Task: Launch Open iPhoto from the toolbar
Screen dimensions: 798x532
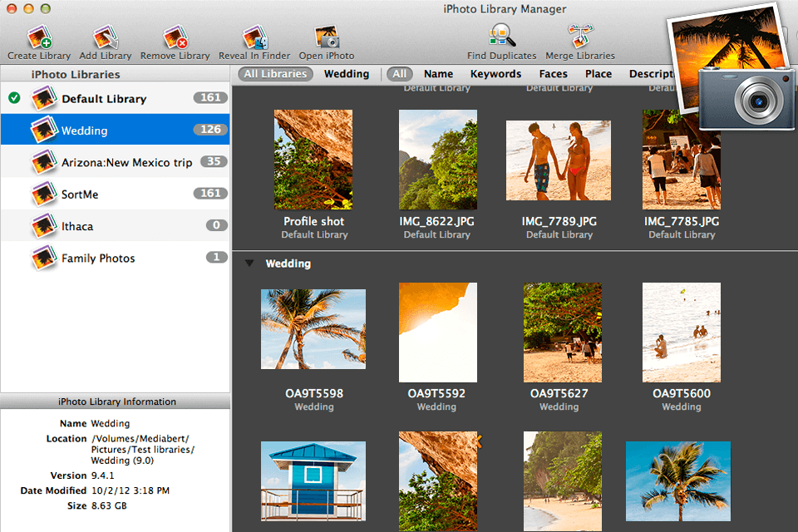Action: (327, 38)
